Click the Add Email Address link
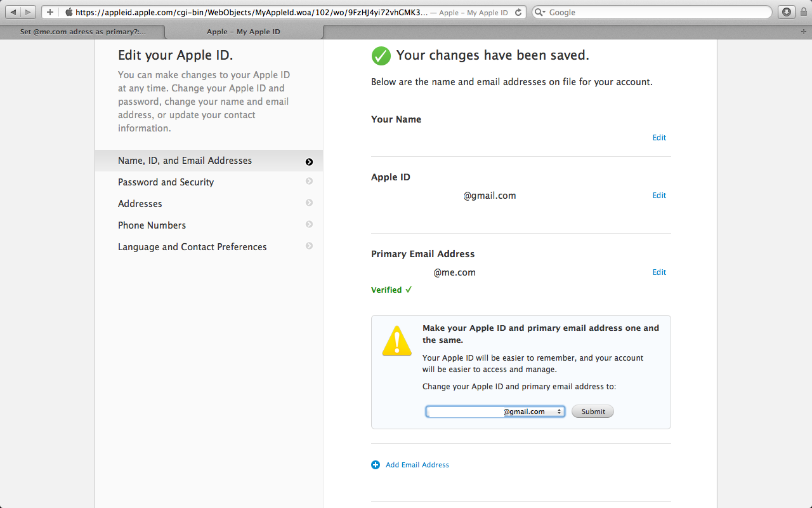This screenshot has height=508, width=812. click(x=417, y=465)
